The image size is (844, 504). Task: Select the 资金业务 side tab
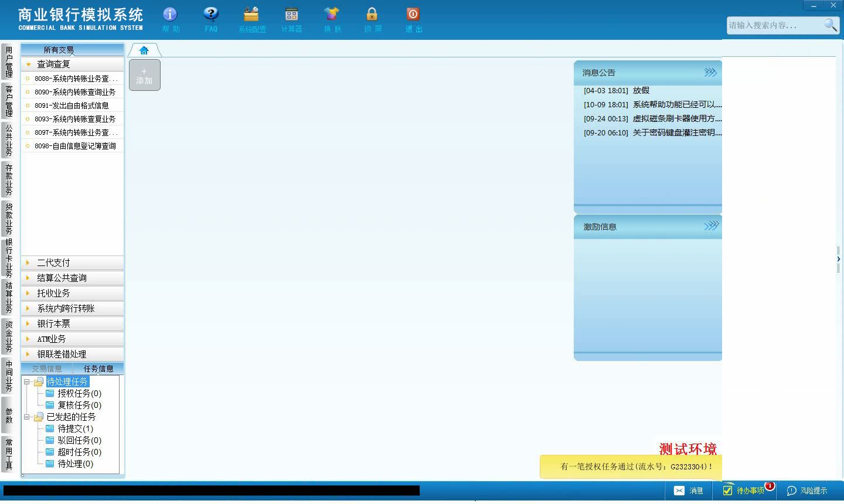coord(8,336)
